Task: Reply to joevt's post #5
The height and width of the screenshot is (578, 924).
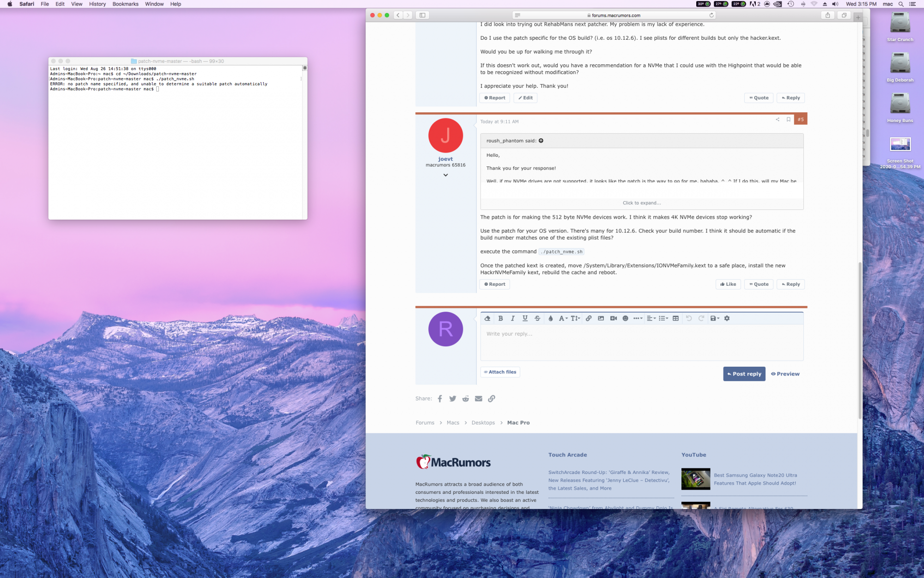Action: 790,284
